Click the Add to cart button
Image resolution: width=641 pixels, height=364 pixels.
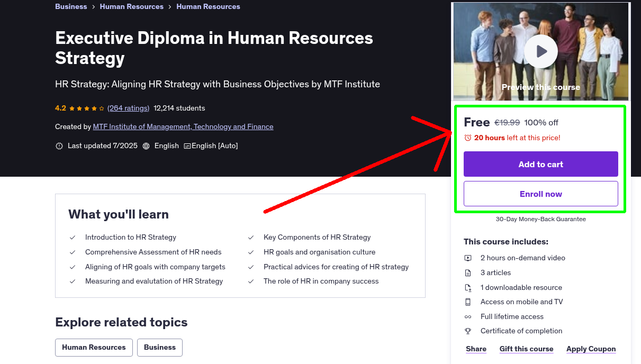(541, 164)
